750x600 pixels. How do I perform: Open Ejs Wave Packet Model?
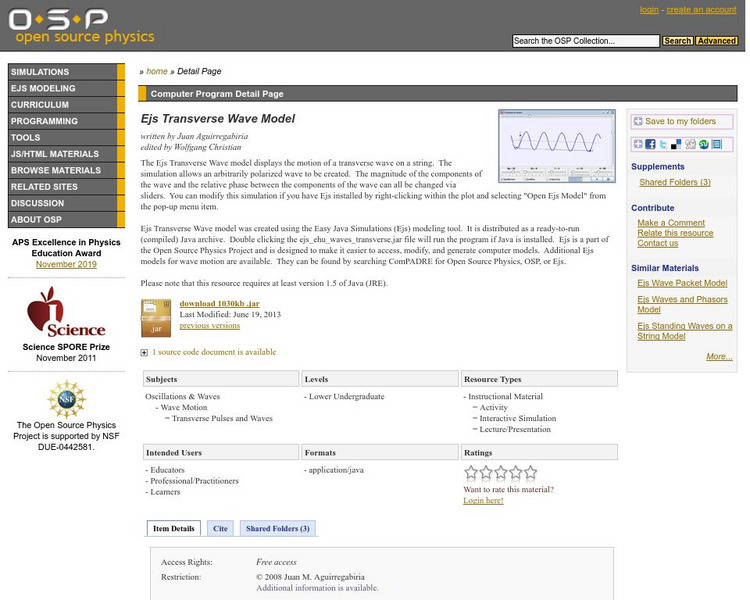click(x=682, y=283)
